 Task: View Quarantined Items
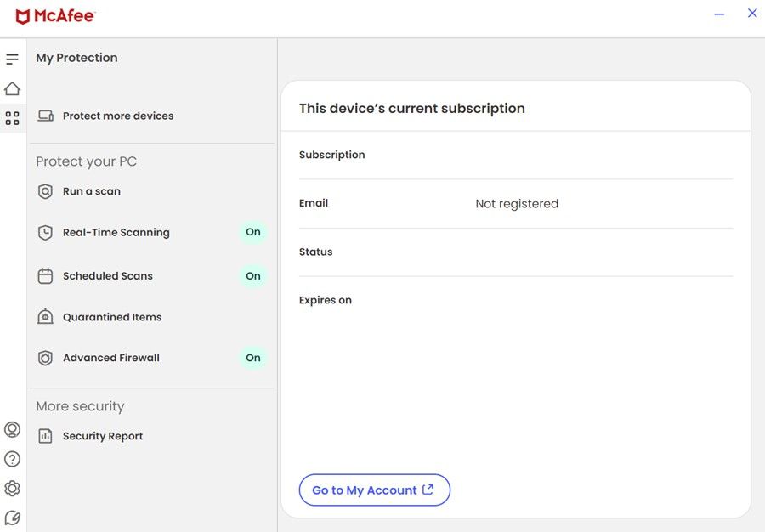pyautogui.click(x=111, y=317)
